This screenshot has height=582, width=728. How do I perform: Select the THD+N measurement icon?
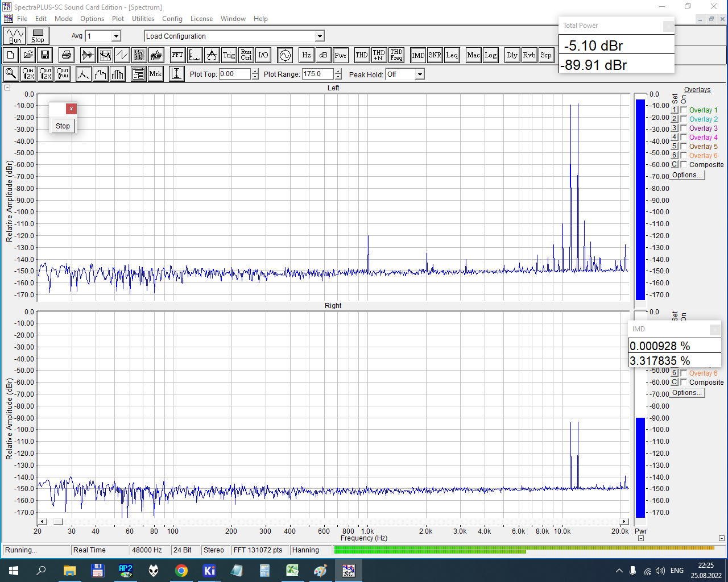coord(379,55)
